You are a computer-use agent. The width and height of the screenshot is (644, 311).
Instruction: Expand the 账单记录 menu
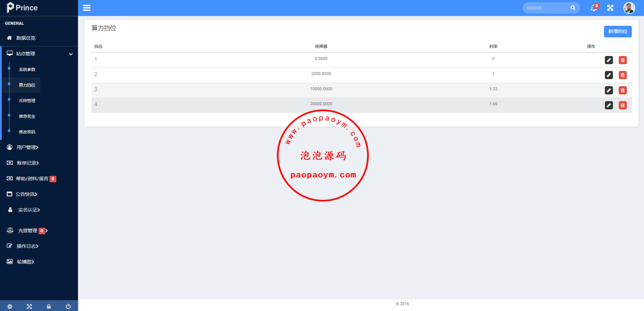click(28, 163)
